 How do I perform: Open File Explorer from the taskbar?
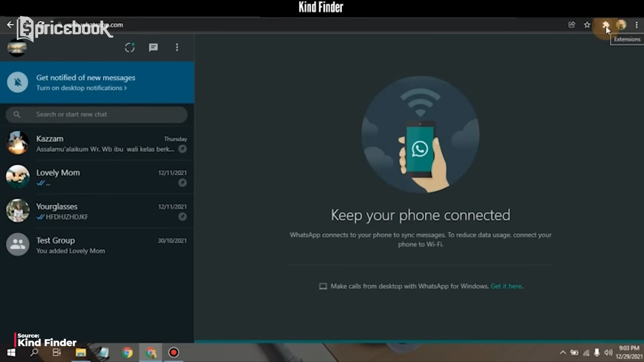coord(80,353)
